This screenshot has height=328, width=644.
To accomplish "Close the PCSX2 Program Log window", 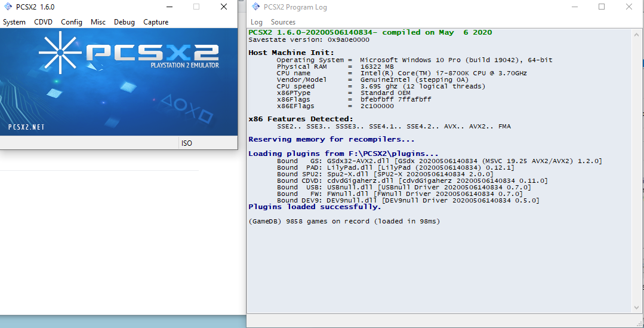I will coord(629,7).
